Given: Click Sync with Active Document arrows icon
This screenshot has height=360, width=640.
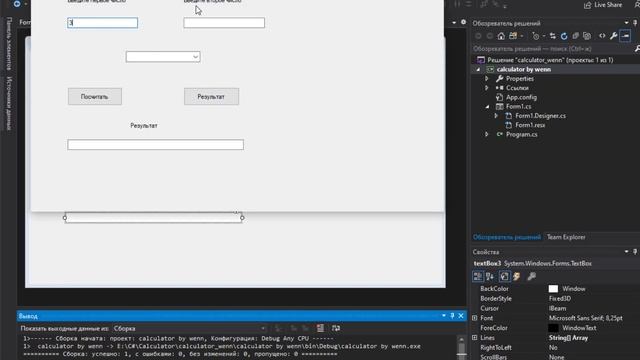Looking at the screenshot, I should click(553, 36).
